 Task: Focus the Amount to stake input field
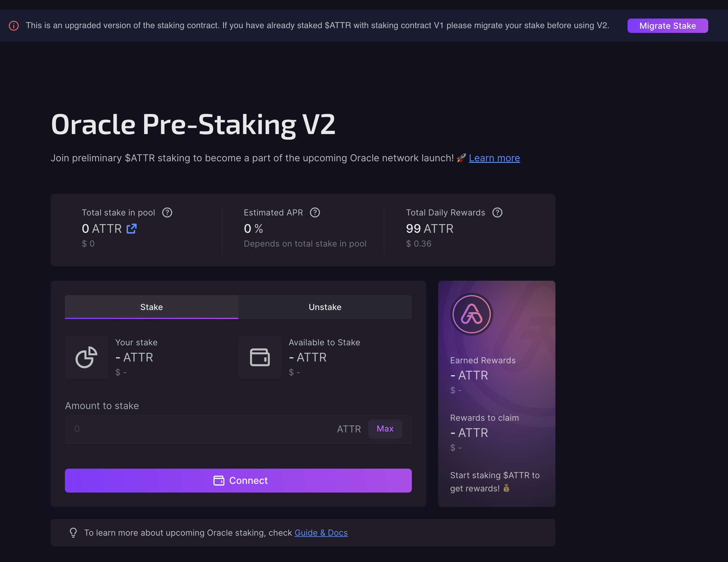200,429
